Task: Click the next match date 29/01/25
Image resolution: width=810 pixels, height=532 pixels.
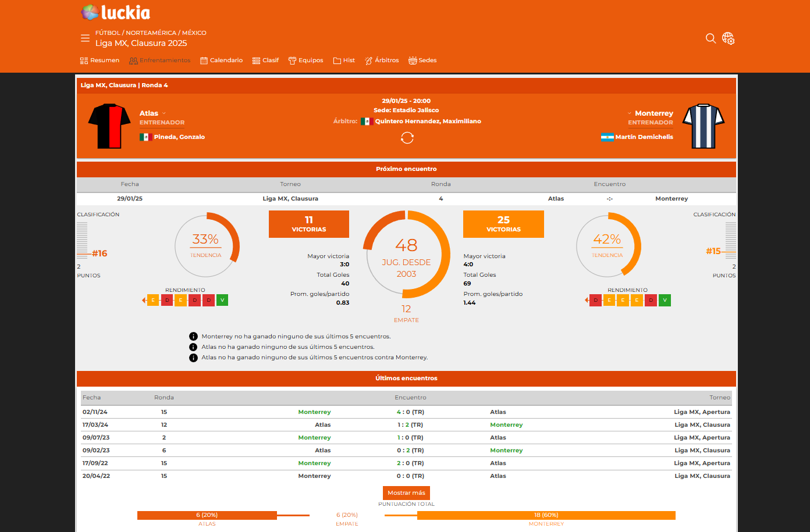Action: point(130,199)
